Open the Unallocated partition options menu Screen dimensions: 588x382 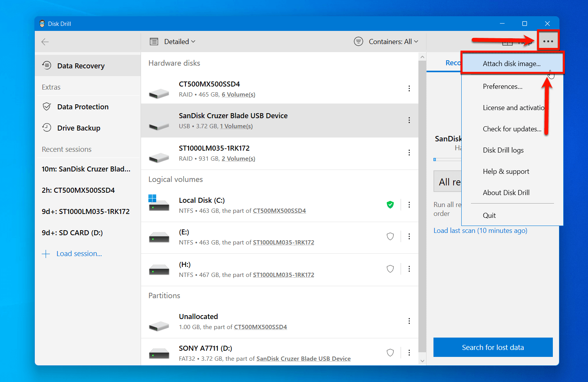tap(409, 321)
